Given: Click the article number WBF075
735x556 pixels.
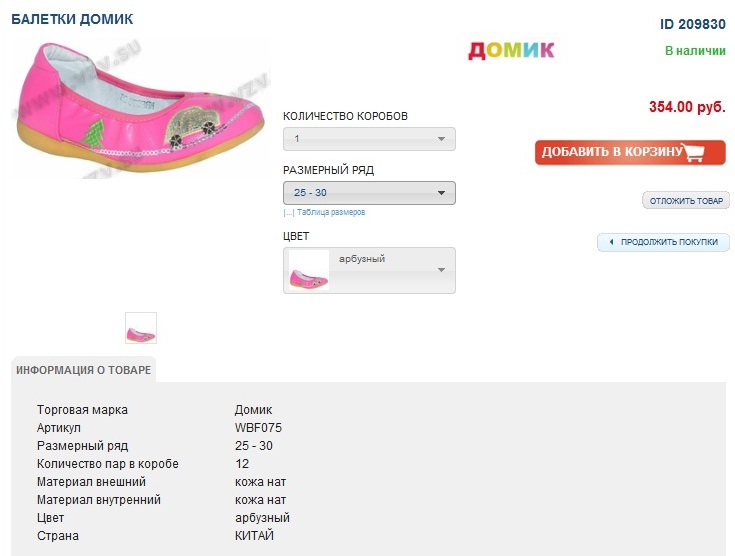Looking at the screenshot, I should click(x=256, y=428).
